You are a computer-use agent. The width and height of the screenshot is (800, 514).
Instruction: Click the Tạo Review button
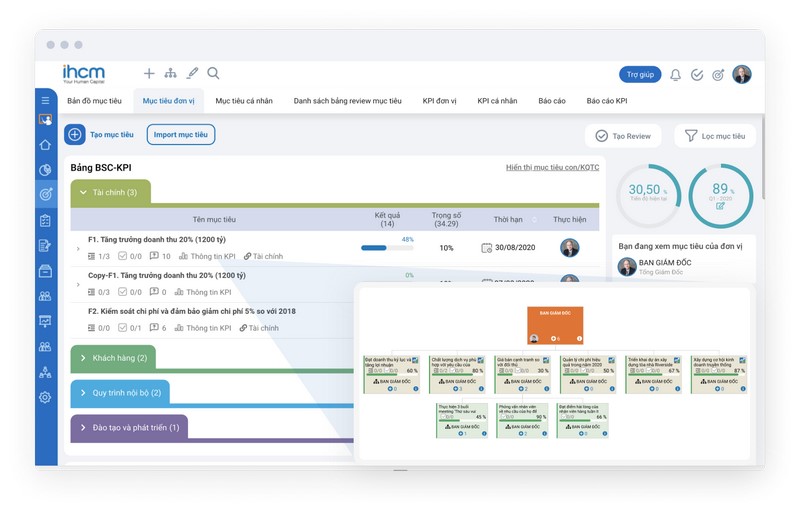(623, 136)
